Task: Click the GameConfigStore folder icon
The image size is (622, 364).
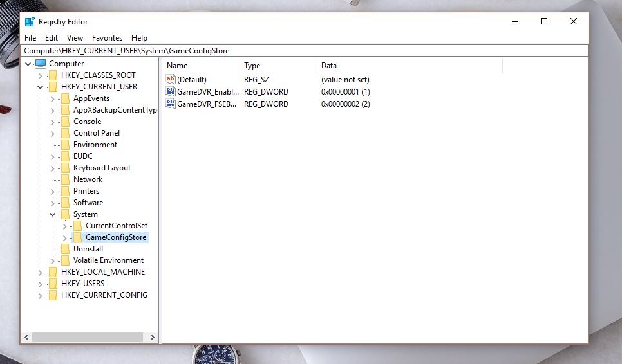Action: point(77,237)
